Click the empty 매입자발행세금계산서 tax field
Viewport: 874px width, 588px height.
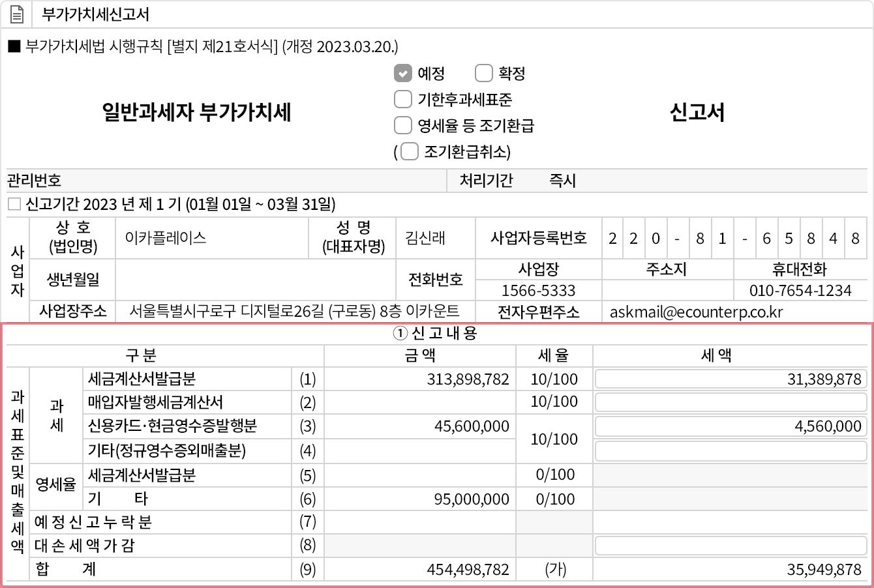pos(727,402)
